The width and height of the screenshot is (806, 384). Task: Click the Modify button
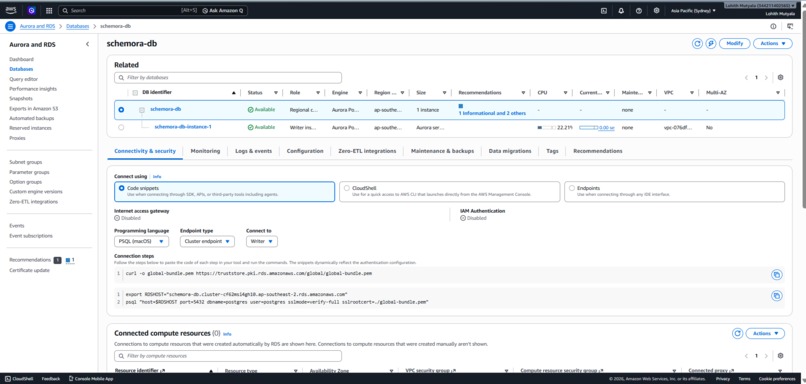click(735, 44)
